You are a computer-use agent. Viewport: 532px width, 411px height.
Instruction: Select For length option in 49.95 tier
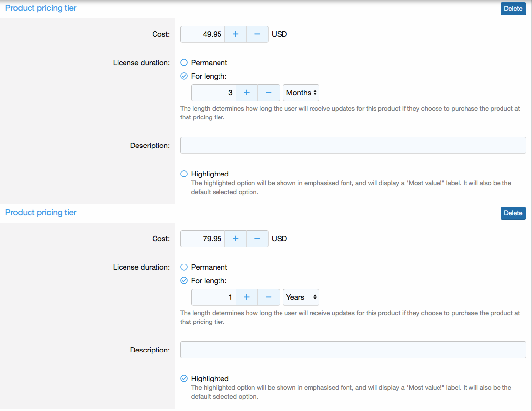pyautogui.click(x=184, y=76)
